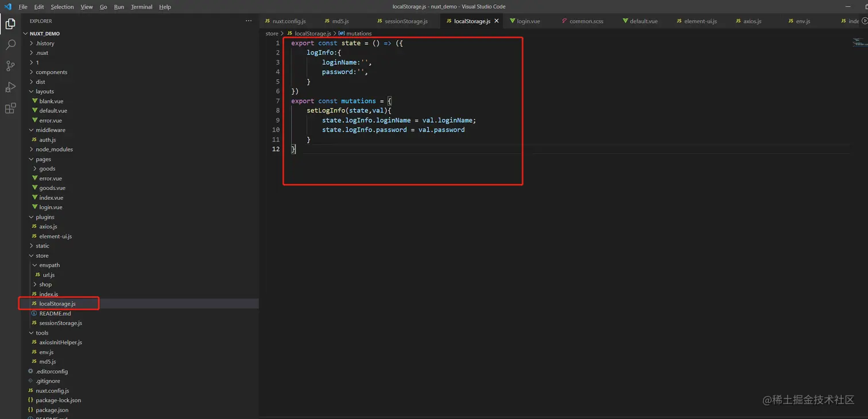Open sessionStorage.js in the explorer tree
The image size is (868, 419).
click(x=60, y=323)
